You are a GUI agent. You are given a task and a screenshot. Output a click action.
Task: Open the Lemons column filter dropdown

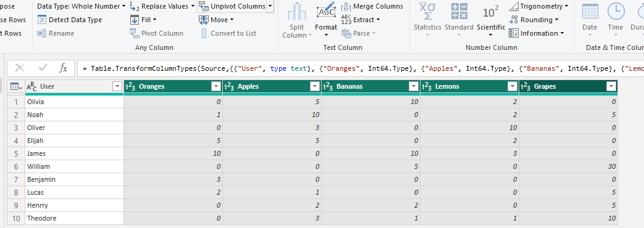click(512, 86)
